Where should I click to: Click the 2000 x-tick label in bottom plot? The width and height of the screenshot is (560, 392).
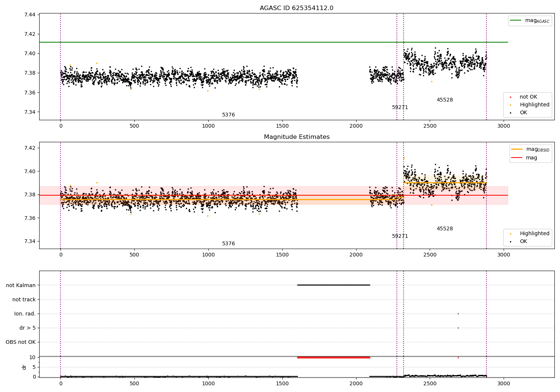356,383
